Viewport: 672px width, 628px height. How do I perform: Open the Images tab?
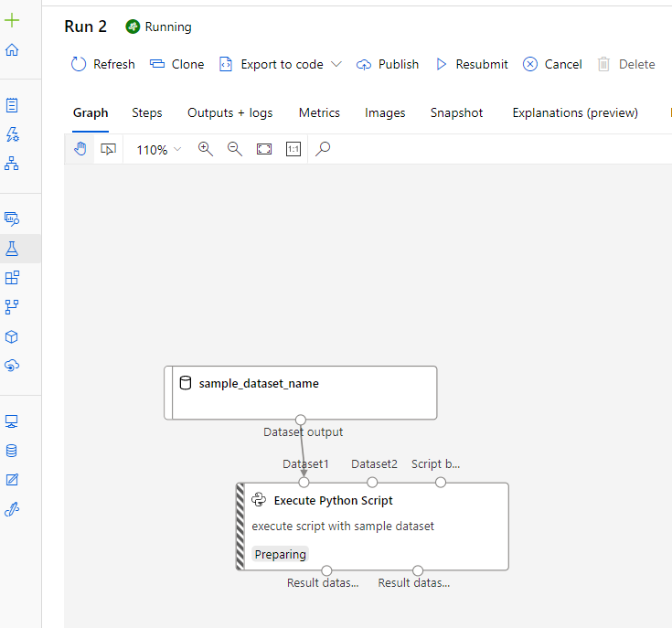pyautogui.click(x=385, y=112)
